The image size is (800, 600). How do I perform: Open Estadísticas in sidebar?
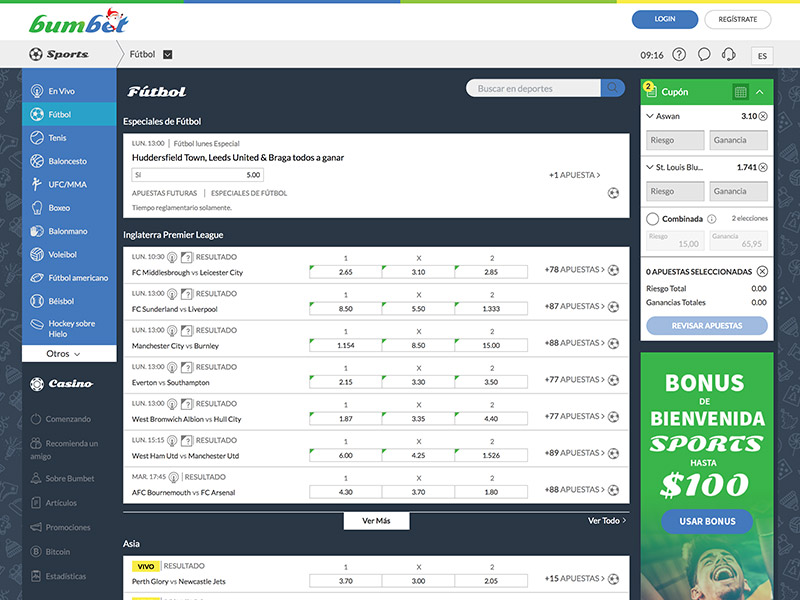(x=58, y=576)
